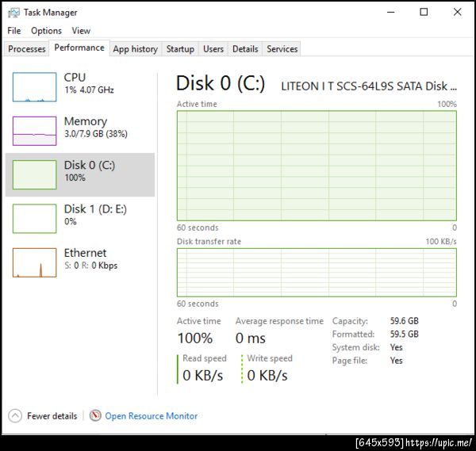Click the Disk 0 100% sidebar reading
476x451 pixels.
point(75,178)
